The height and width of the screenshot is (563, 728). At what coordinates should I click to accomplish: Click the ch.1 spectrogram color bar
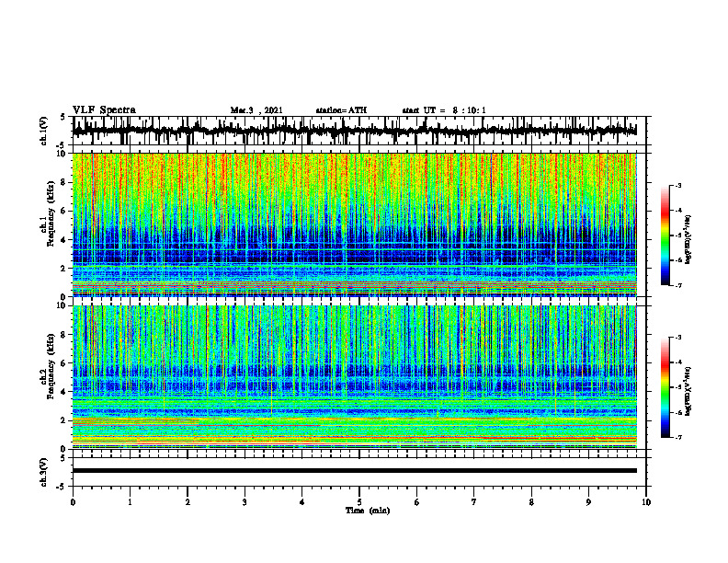tap(665, 236)
